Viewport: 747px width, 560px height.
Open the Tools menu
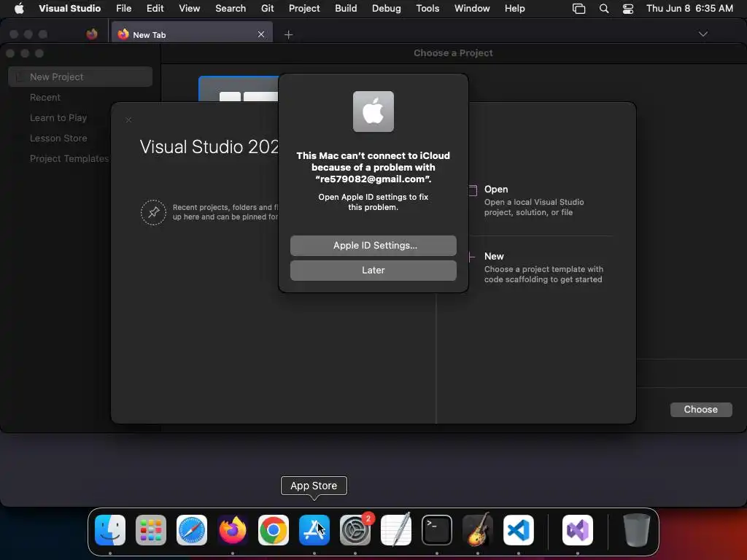point(427,8)
